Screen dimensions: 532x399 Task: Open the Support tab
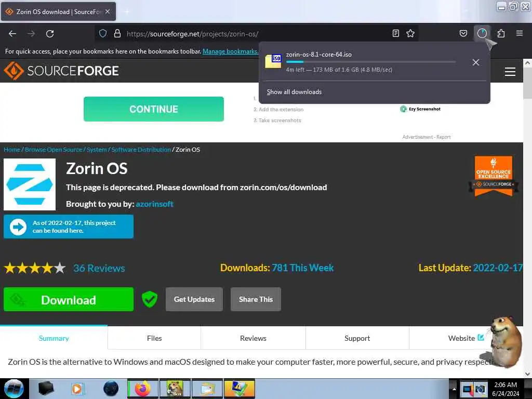(357, 338)
